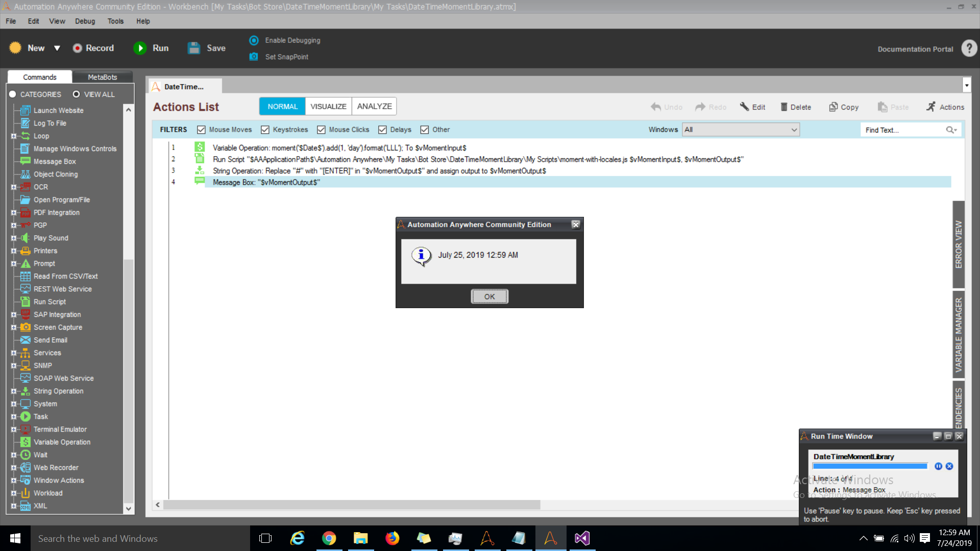Viewport: 980px width, 551px height.
Task: Select the VIEW ALL radio button
Action: 76,94
